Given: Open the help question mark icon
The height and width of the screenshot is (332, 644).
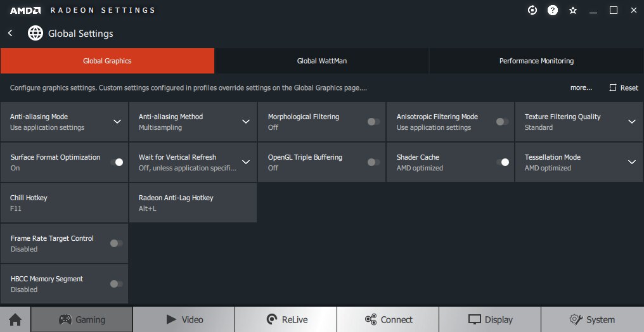Looking at the screenshot, I should [553, 10].
